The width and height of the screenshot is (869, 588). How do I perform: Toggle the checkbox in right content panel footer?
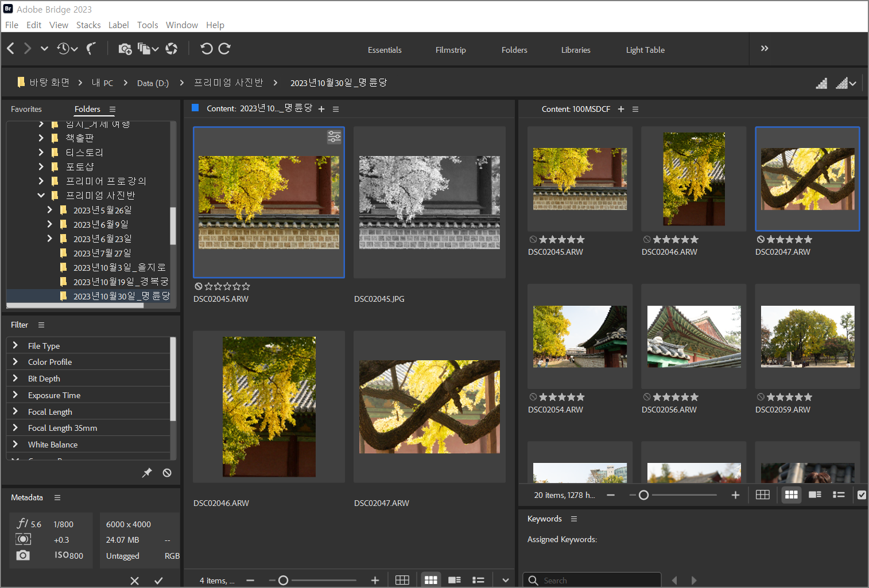pos(862,494)
